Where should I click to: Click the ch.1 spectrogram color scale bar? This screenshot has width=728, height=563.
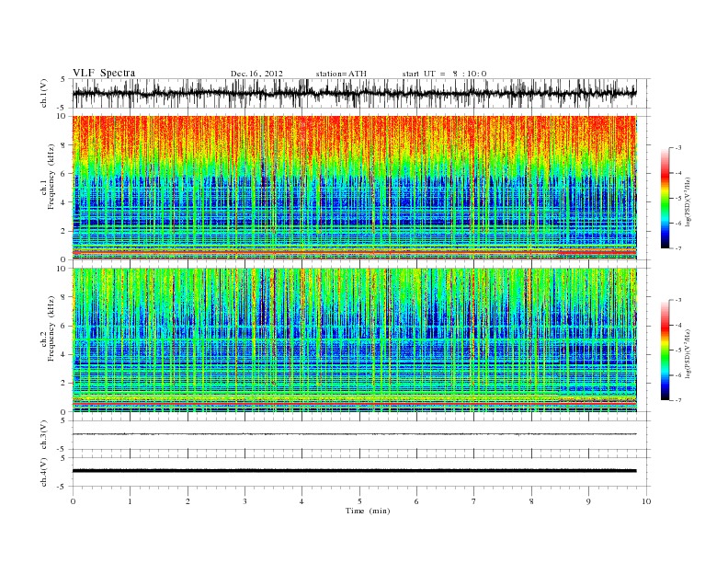(x=665, y=199)
